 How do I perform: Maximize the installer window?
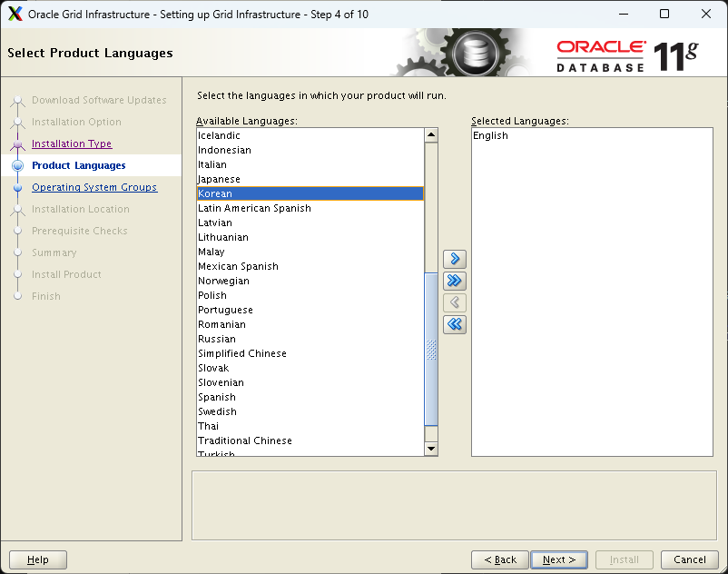pos(664,14)
